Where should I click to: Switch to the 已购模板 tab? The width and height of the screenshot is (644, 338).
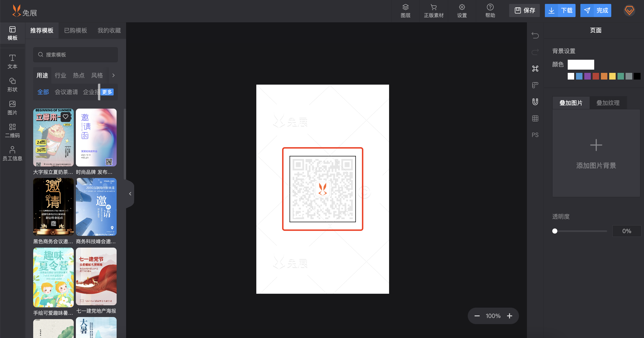tap(76, 30)
